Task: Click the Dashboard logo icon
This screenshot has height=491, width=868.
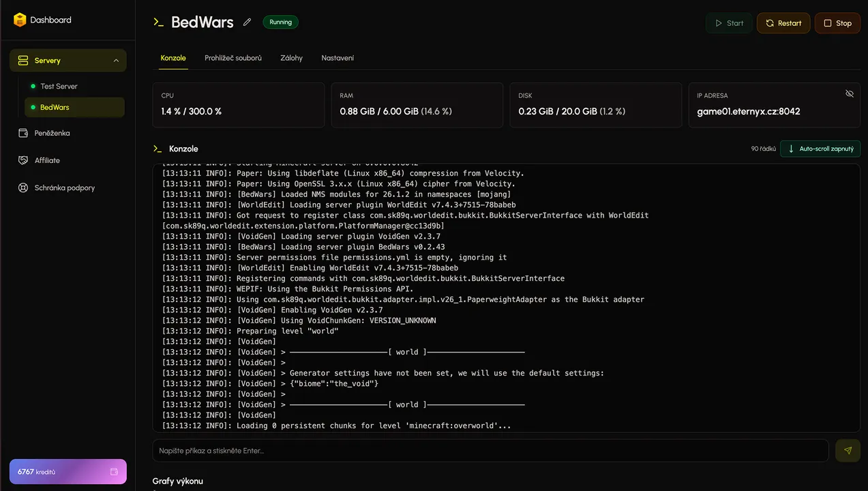Action: pyautogui.click(x=20, y=20)
